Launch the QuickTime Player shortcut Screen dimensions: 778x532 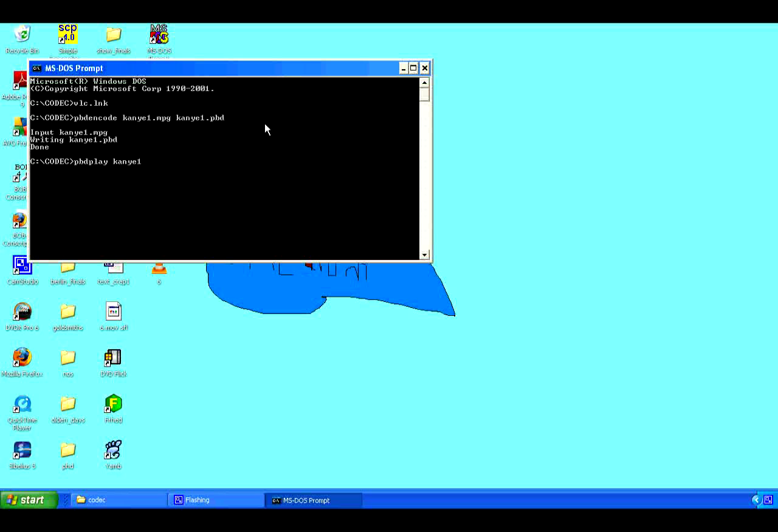22,413
